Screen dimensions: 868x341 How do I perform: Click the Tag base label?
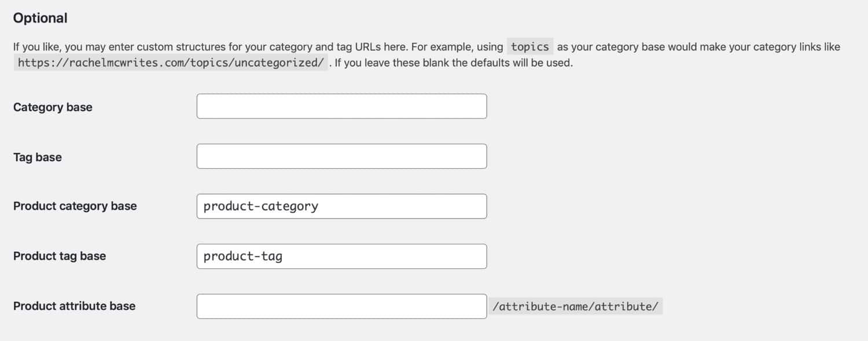(37, 157)
